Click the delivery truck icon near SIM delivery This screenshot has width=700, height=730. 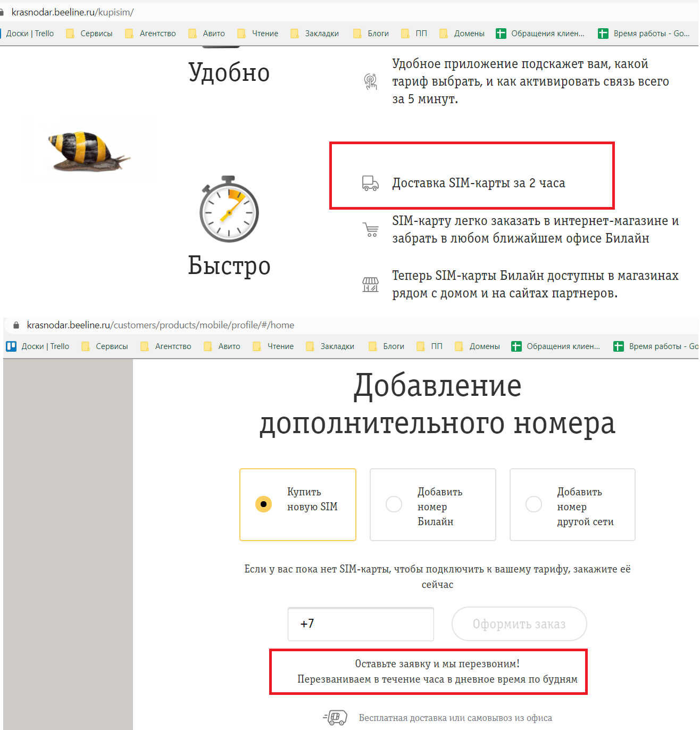[x=370, y=184]
